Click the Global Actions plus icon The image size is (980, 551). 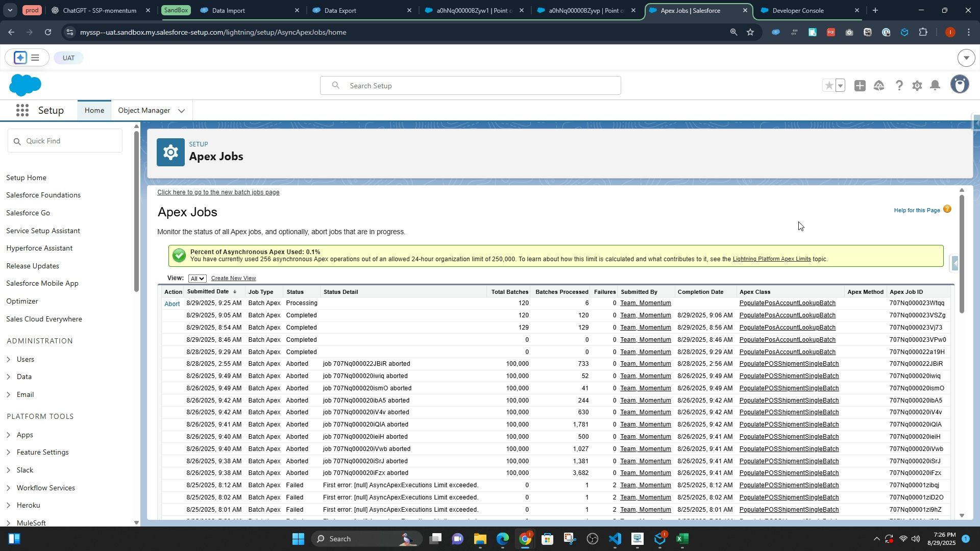pyautogui.click(x=860, y=86)
